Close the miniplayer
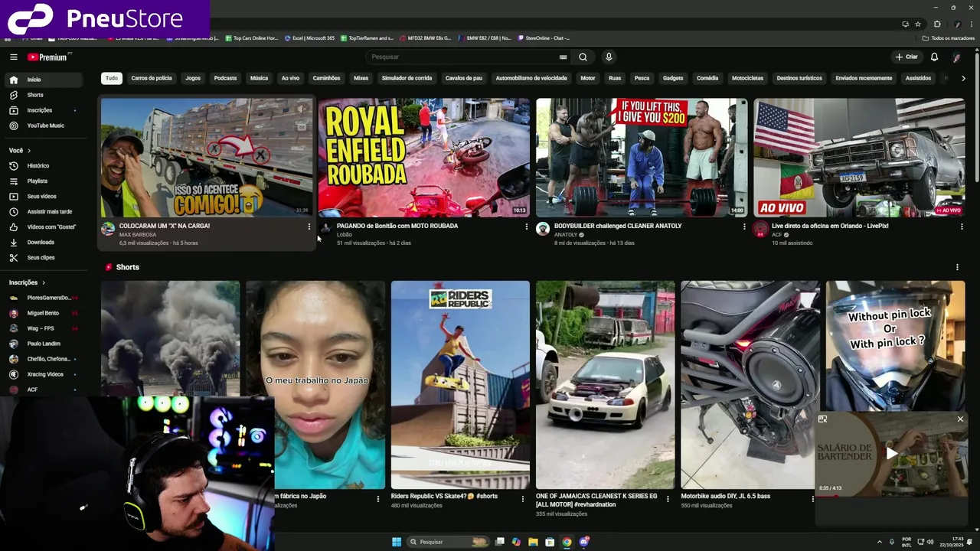This screenshot has height=551, width=980. [x=960, y=419]
